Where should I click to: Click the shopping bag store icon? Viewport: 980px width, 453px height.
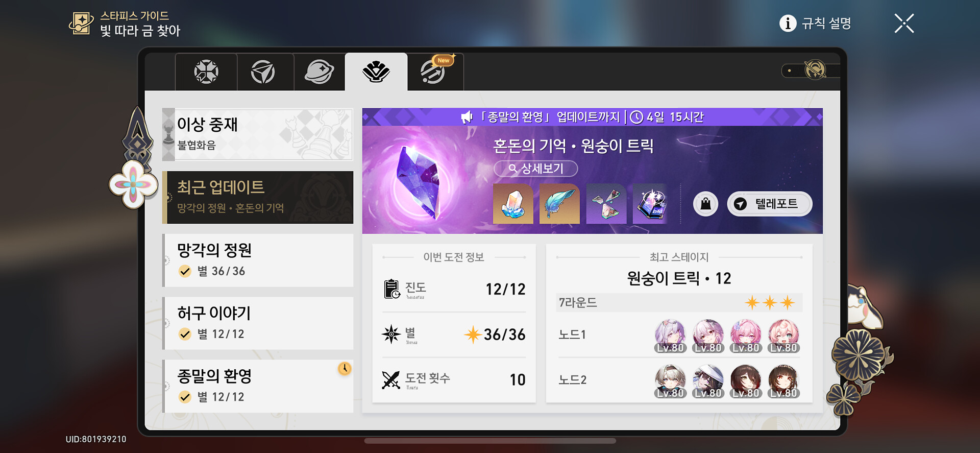705,204
